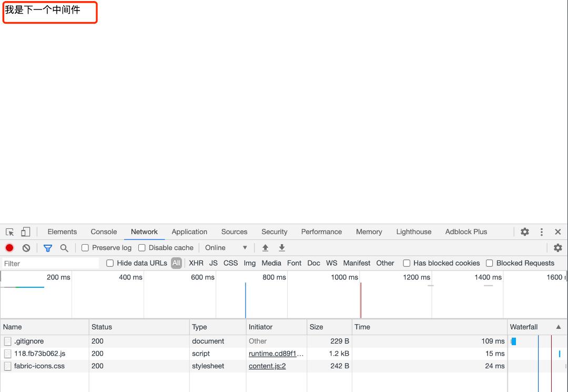The width and height of the screenshot is (568, 392).
Task: Switch to the Console tab
Action: 104,232
